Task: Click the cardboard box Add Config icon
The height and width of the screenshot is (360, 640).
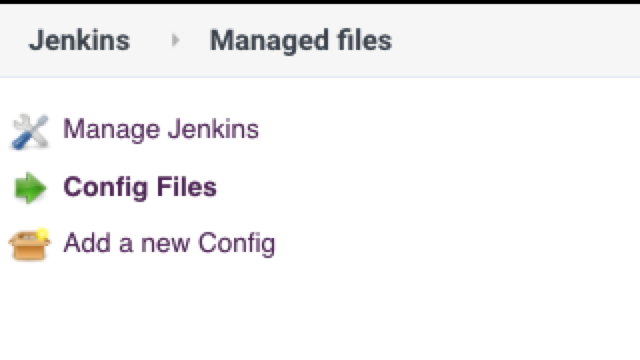Action: click(29, 244)
